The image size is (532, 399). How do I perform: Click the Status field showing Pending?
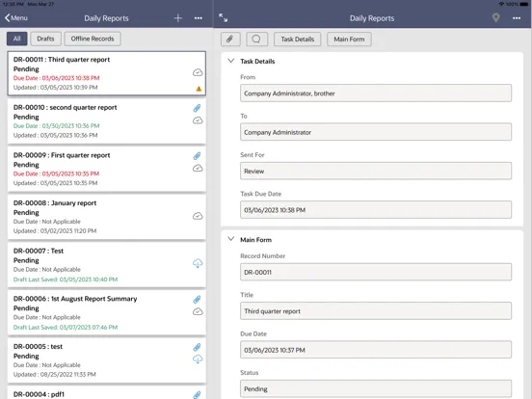click(376, 388)
